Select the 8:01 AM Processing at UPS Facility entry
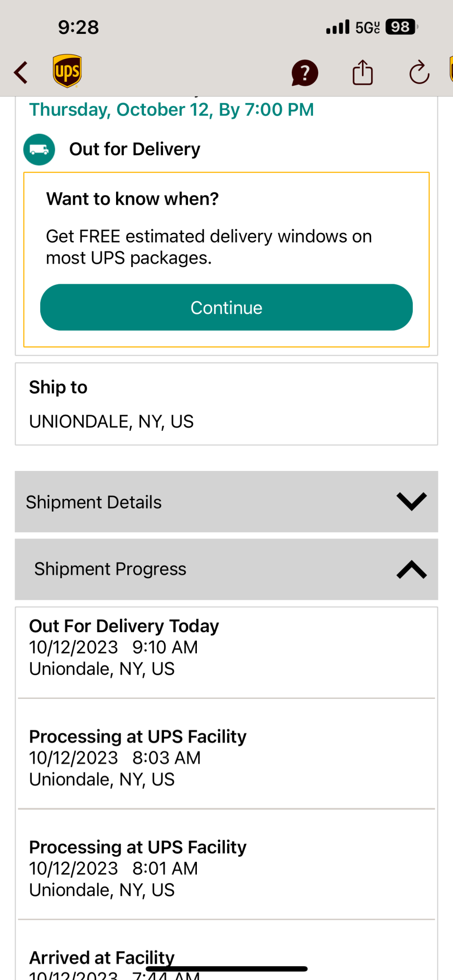Viewport: 453px width, 980px height. (226, 868)
